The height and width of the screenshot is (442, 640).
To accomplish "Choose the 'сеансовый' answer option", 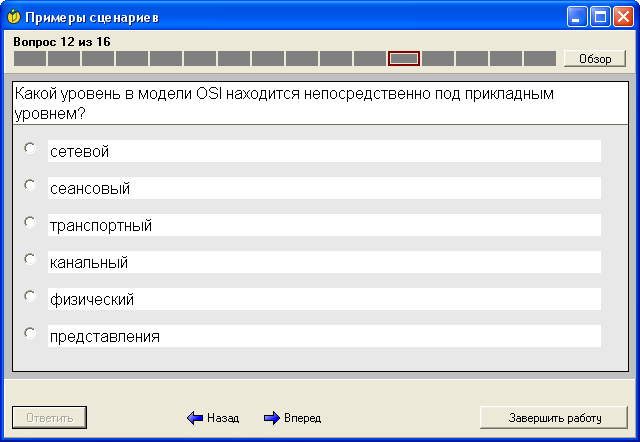I will [x=30, y=185].
